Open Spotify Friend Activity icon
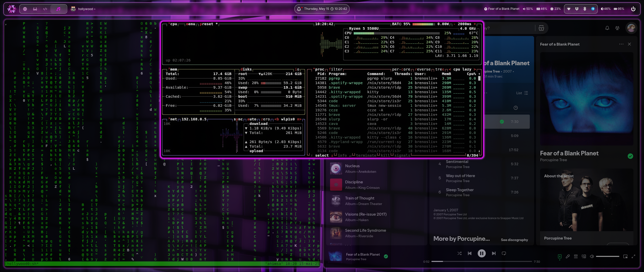The image size is (644, 272). click(x=617, y=28)
